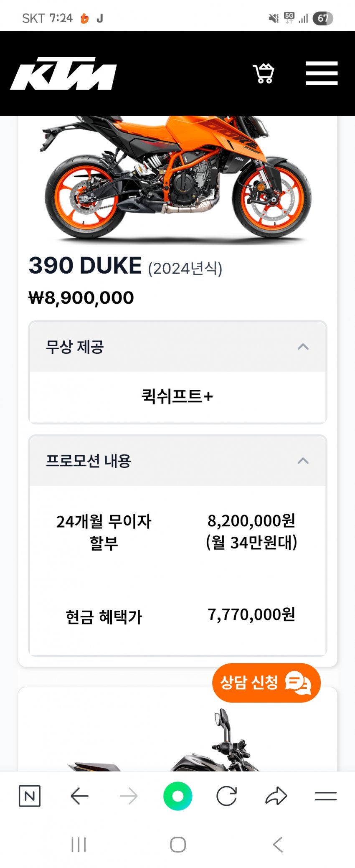Tap the green Naver search circle

[x=178, y=796]
